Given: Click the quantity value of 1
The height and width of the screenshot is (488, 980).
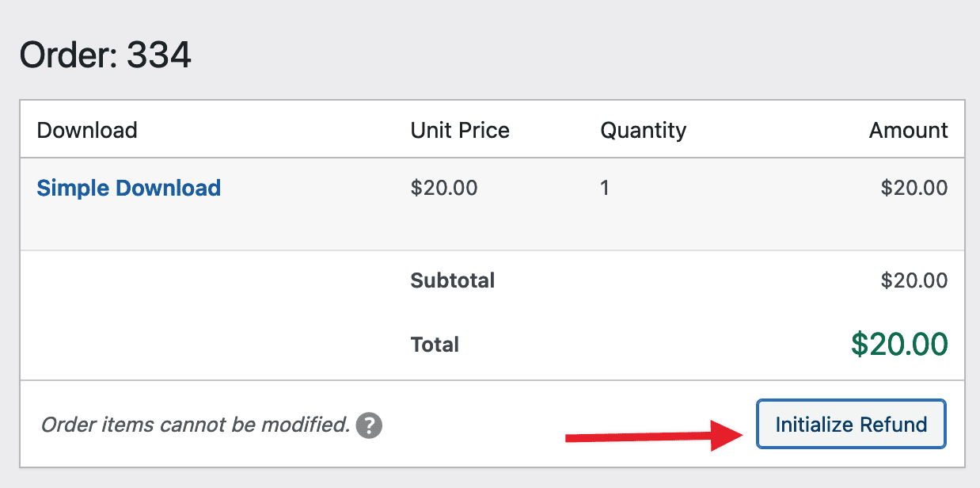Looking at the screenshot, I should 605,188.
